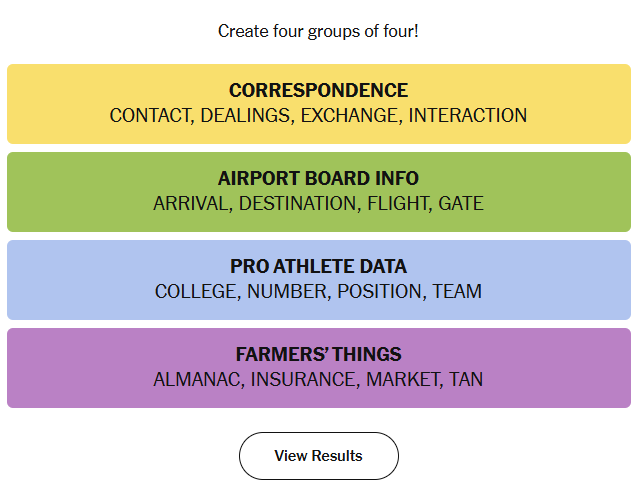Image resolution: width=638 pixels, height=486 pixels.
Task: Click the word CONTACT in yellow group
Action: pos(150,116)
